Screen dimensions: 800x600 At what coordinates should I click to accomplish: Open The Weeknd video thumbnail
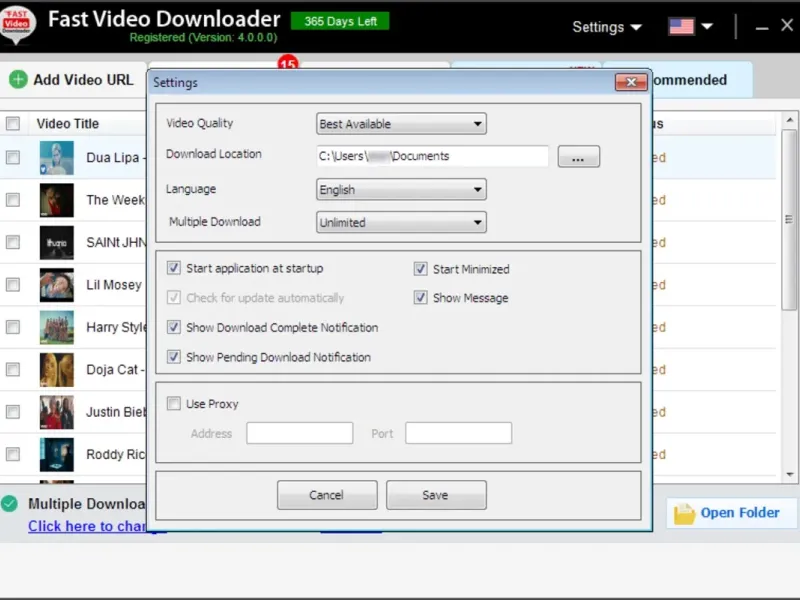[x=57, y=201]
